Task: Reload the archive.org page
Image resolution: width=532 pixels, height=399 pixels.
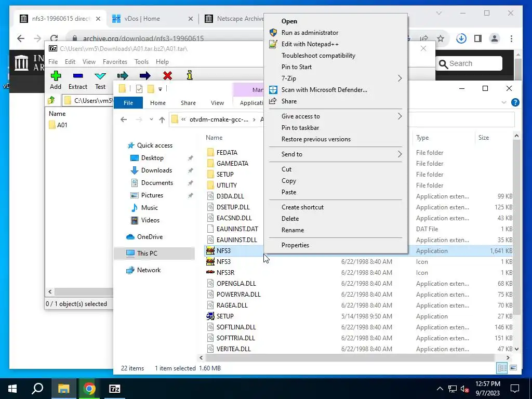Action: (54, 38)
